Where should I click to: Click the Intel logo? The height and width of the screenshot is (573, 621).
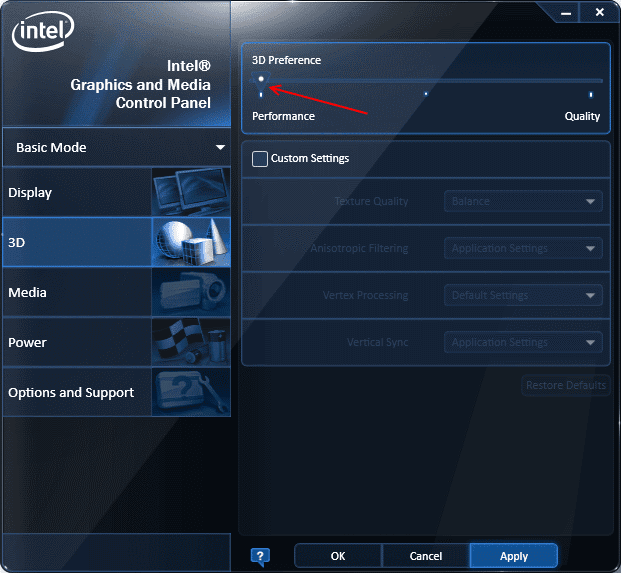coord(43,31)
